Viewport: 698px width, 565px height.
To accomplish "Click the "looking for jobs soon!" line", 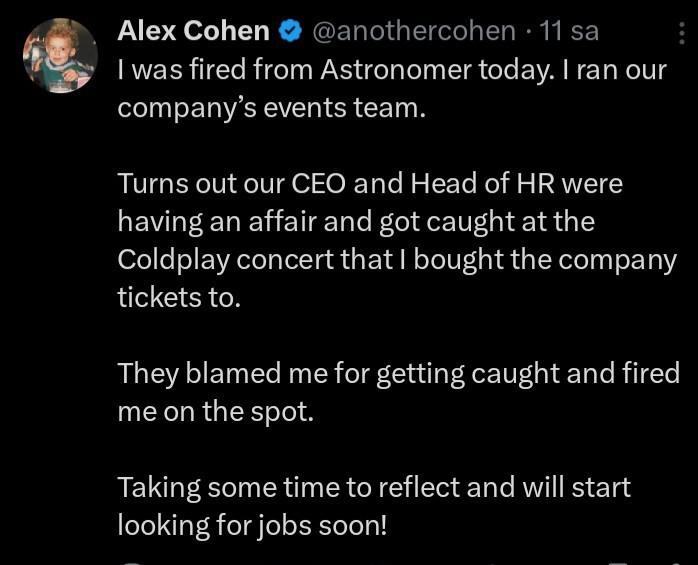I will (251, 525).
